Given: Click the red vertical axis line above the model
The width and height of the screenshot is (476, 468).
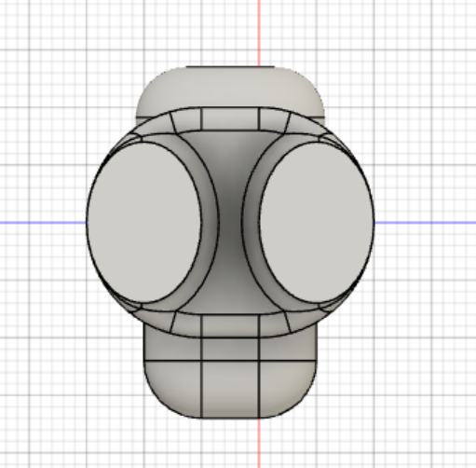Looking at the screenshot, I should click(x=259, y=33).
